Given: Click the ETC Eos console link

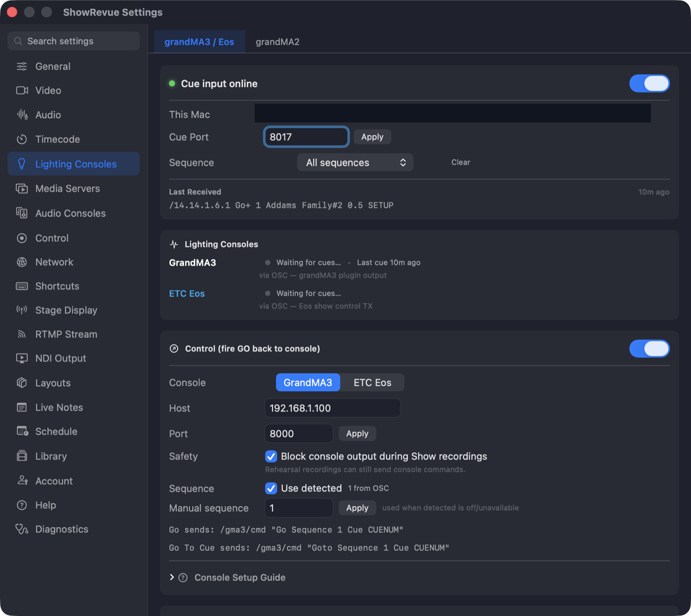Looking at the screenshot, I should 187,294.
